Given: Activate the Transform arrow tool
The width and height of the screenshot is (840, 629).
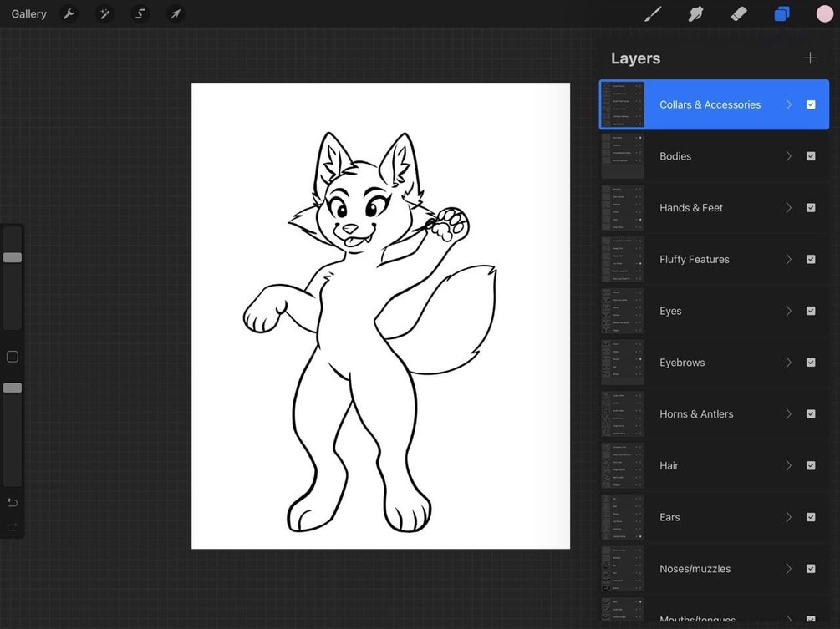Looking at the screenshot, I should 176,14.
